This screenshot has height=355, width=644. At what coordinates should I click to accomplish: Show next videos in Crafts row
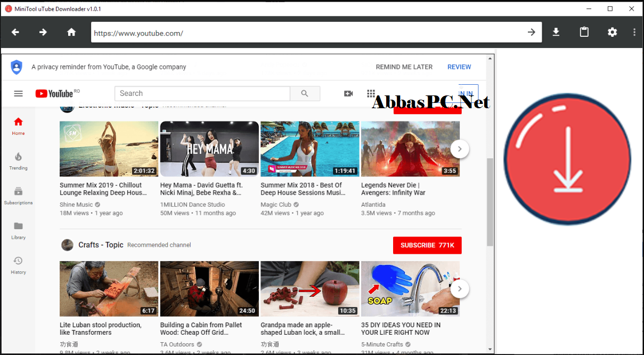point(460,289)
